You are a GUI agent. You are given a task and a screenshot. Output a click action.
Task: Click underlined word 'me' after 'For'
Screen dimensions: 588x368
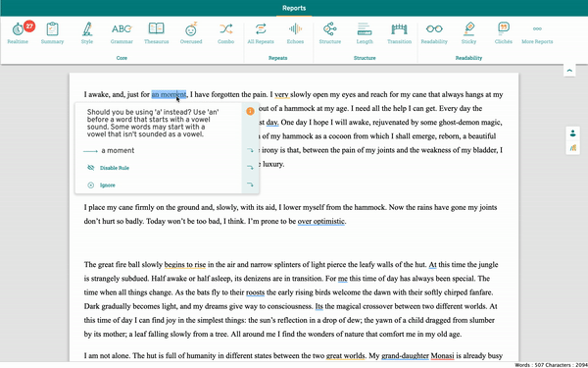[x=343, y=279]
